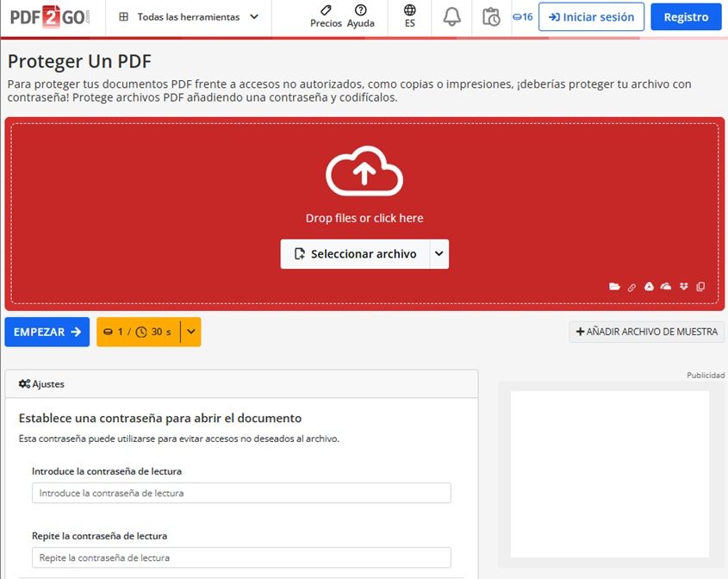The width and height of the screenshot is (728, 579).
Task: Click the EMPEZAR button
Action: coord(47,332)
